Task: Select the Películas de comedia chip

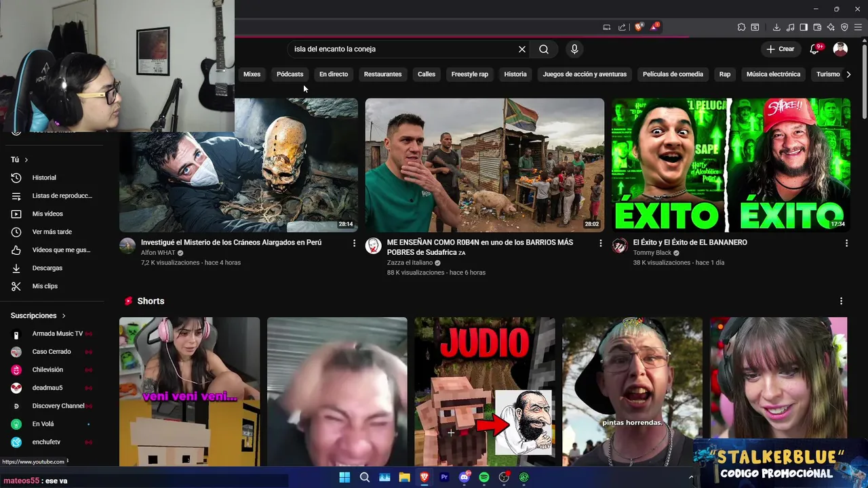Action: tap(673, 75)
